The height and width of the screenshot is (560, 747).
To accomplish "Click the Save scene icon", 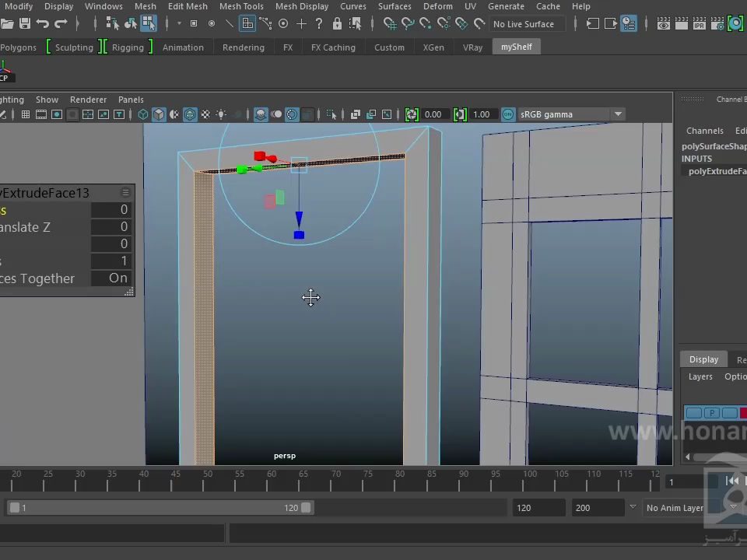I will (x=25, y=23).
